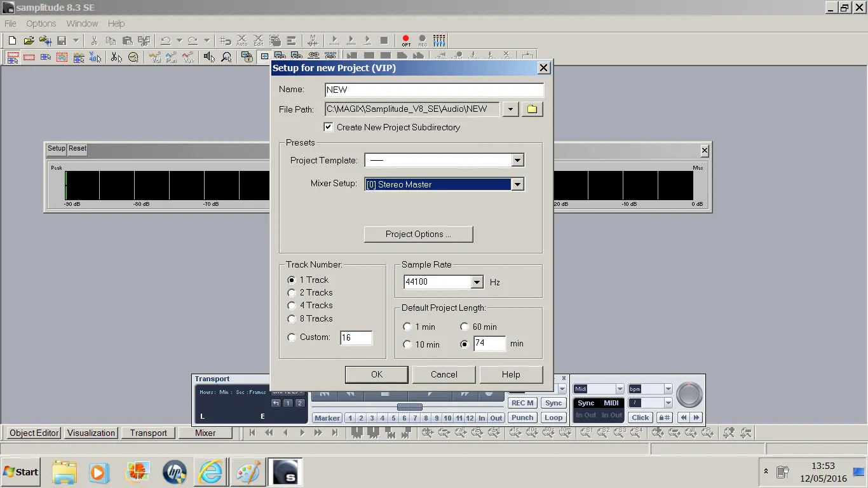Open the Options menu
The height and width of the screenshot is (488, 868).
(41, 24)
